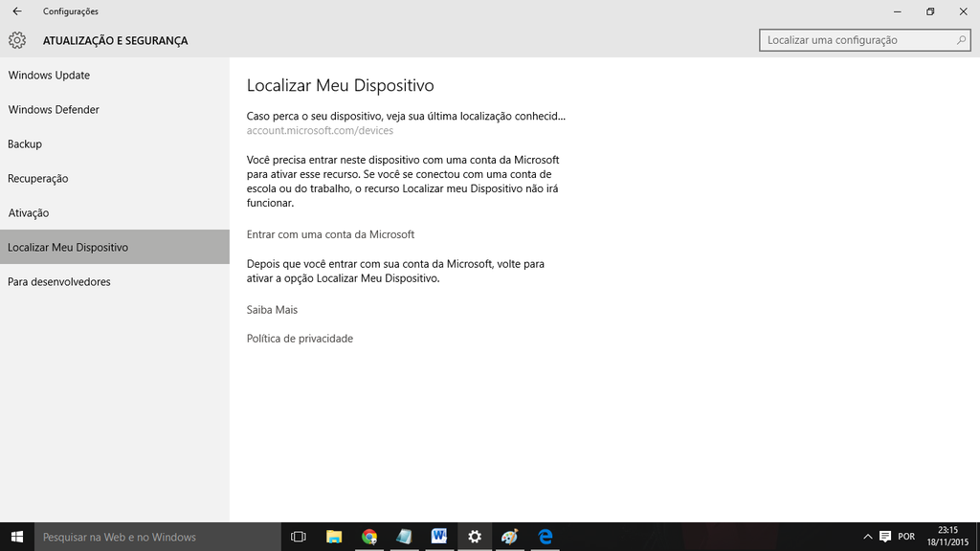Minimize the Configurações window
This screenshot has width=980, height=551.
point(898,11)
